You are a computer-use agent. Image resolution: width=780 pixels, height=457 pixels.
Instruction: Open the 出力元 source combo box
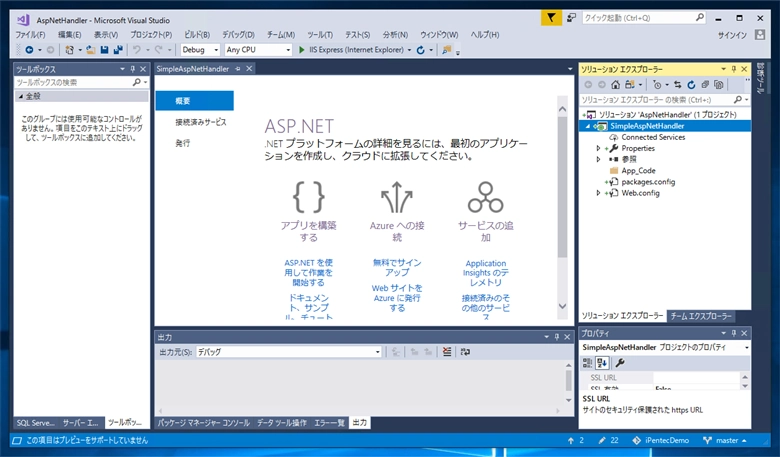[289, 352]
